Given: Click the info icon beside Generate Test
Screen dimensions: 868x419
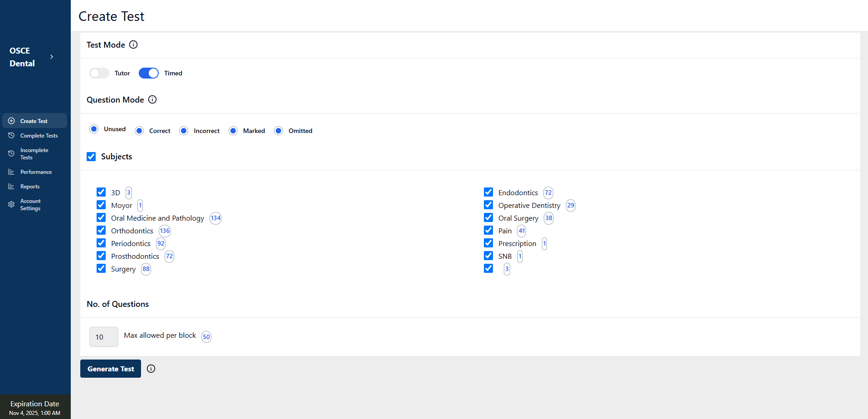Looking at the screenshot, I should point(151,369).
